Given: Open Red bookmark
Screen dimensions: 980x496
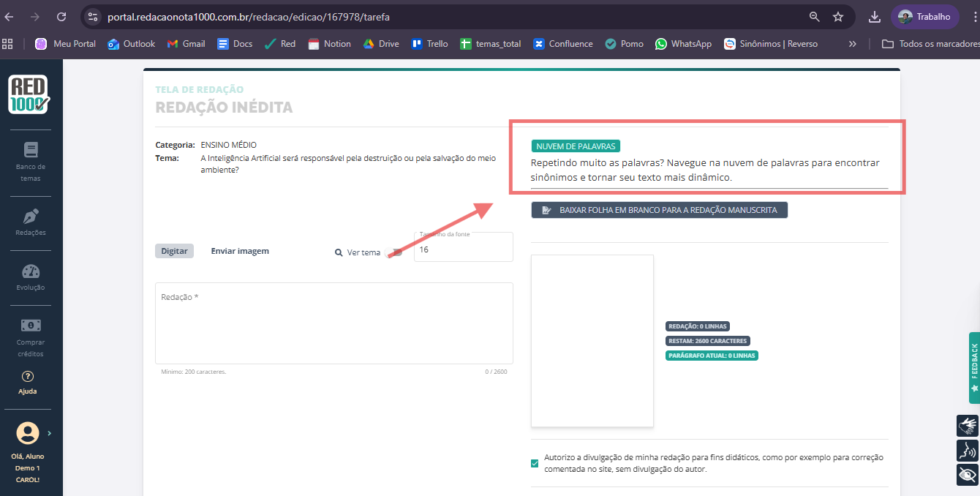Looking at the screenshot, I should click(x=280, y=44).
